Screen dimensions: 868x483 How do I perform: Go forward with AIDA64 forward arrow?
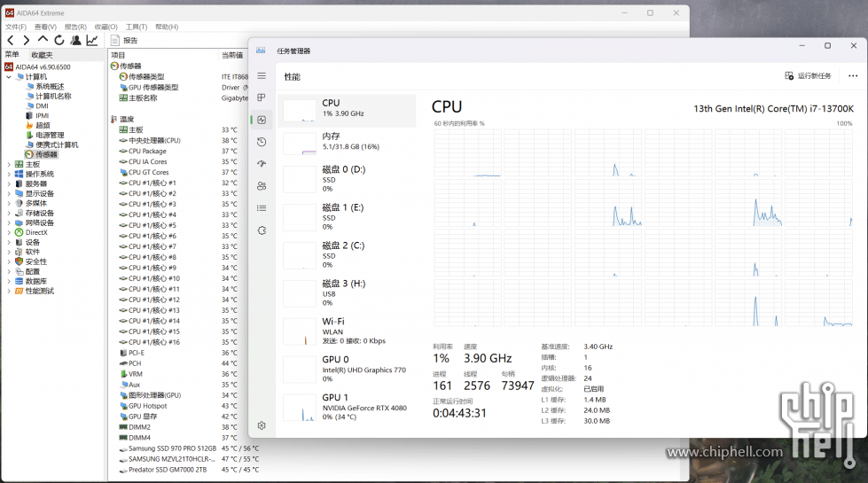tap(26, 40)
